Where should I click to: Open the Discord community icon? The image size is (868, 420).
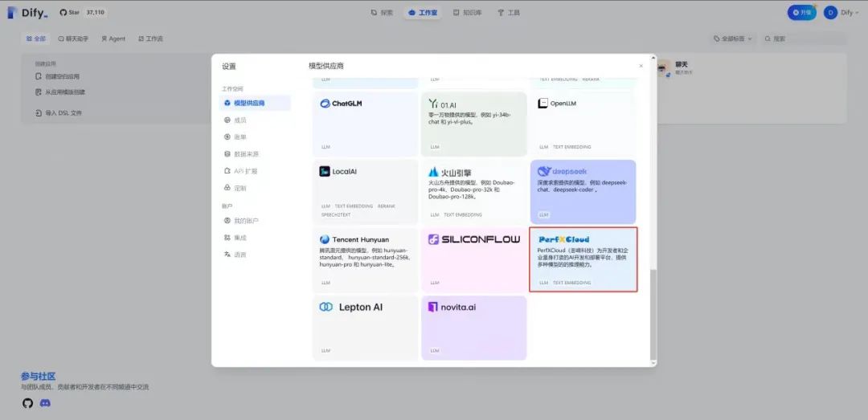[45, 403]
